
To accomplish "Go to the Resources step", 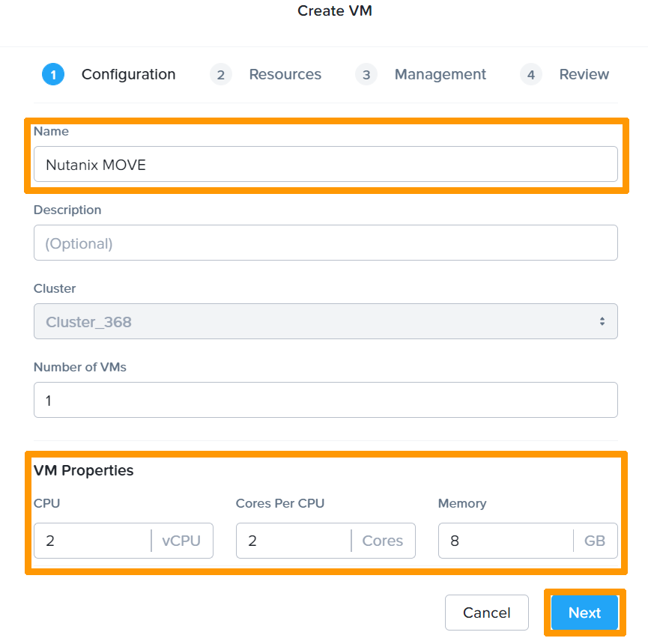I will coord(285,75).
